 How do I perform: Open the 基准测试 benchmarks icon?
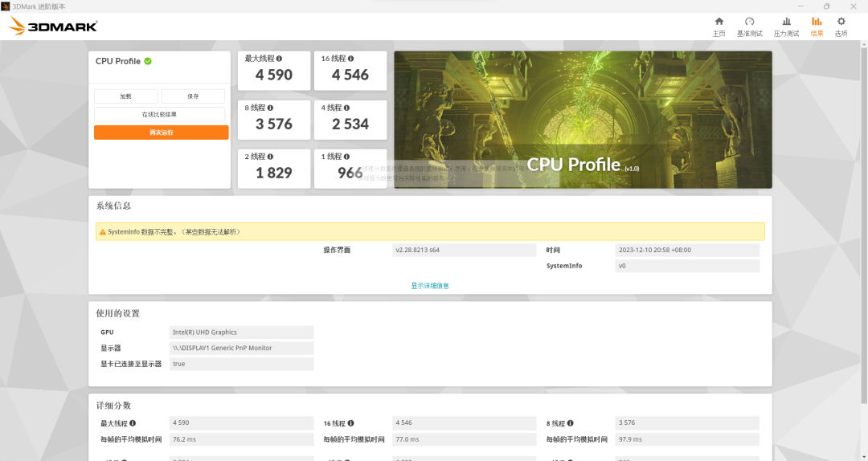tap(750, 26)
